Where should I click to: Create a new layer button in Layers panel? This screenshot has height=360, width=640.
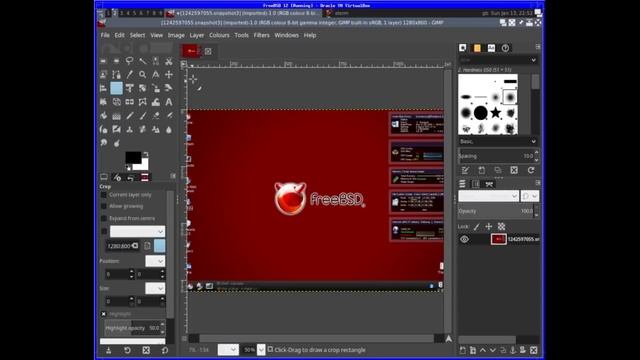[462, 350]
